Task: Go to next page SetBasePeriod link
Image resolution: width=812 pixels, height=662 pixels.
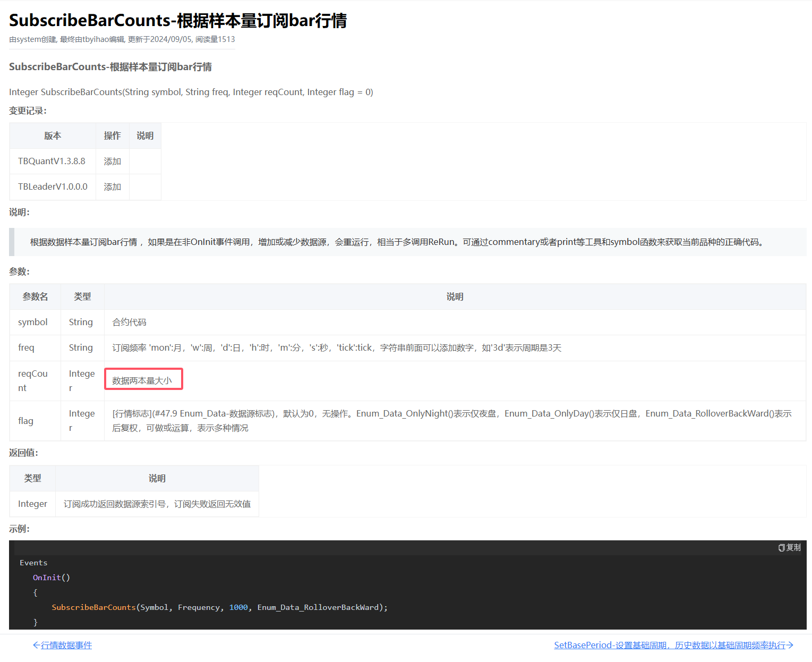Action: tap(673, 645)
